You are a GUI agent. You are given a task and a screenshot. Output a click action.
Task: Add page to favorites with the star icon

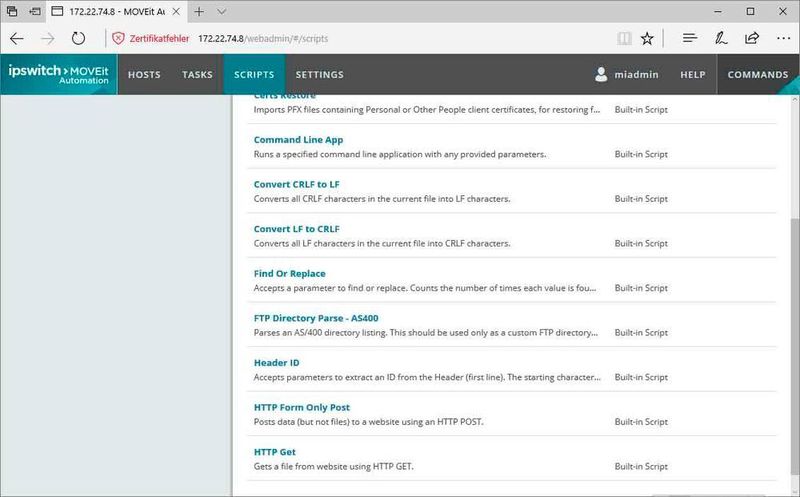(x=647, y=38)
